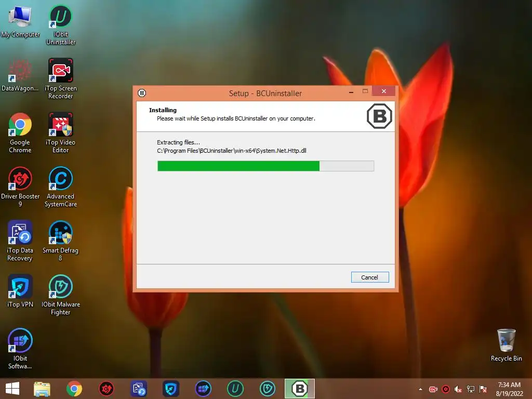The height and width of the screenshot is (399, 532).
Task: Open IObit Software Updater taskbar icon
Action: click(x=203, y=389)
